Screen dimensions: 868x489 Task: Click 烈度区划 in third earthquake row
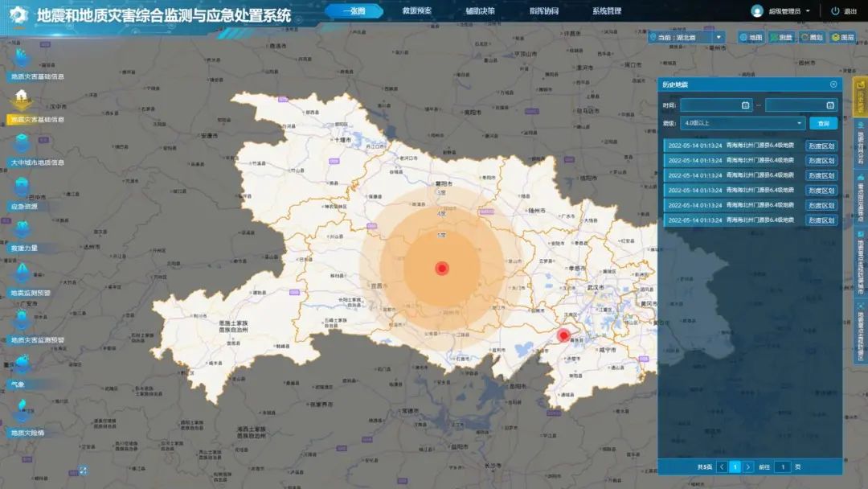pos(821,175)
